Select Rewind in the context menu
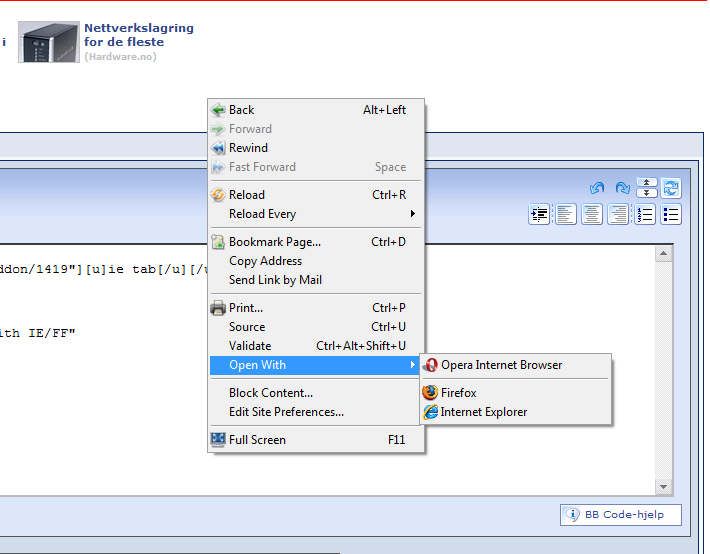Screen dimensions: 710x554 (316, 148)
